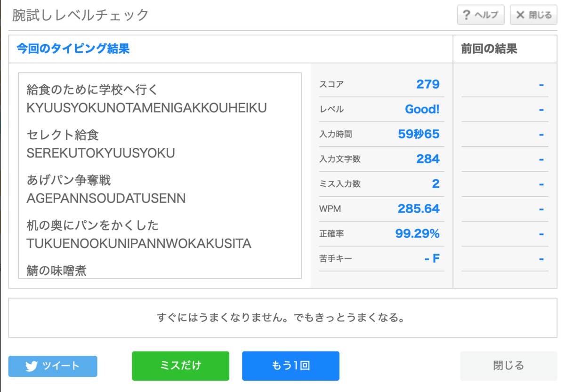Click the top 閉じる button with X
Screen dimensions: 565x392
coord(533,15)
